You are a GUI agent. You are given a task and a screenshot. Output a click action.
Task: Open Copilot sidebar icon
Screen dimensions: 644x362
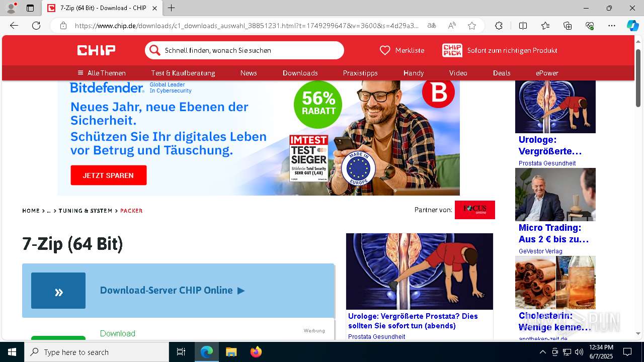tap(632, 26)
